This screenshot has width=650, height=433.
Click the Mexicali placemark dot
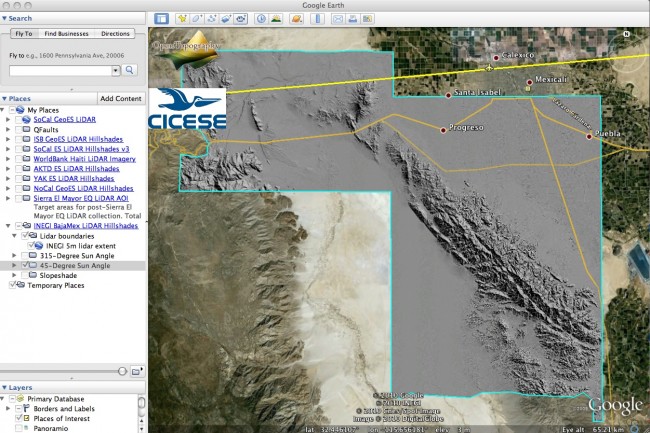click(x=529, y=82)
